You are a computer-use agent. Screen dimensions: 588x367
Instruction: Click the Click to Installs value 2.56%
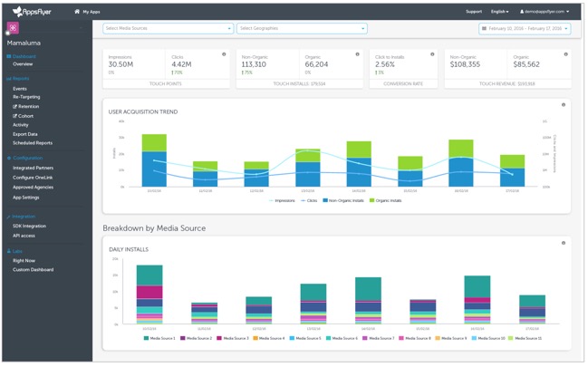tap(385, 64)
